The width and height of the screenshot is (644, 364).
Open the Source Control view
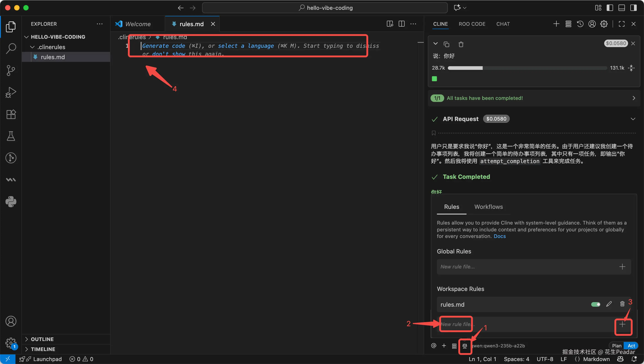click(11, 71)
